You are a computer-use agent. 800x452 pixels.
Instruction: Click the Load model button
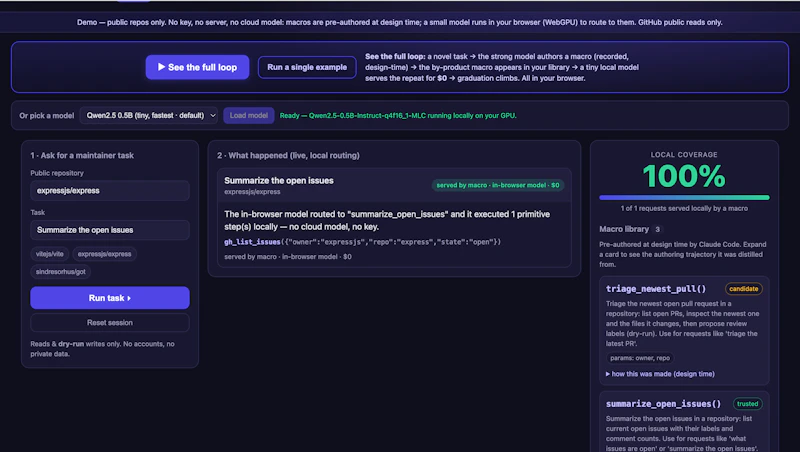click(x=248, y=115)
